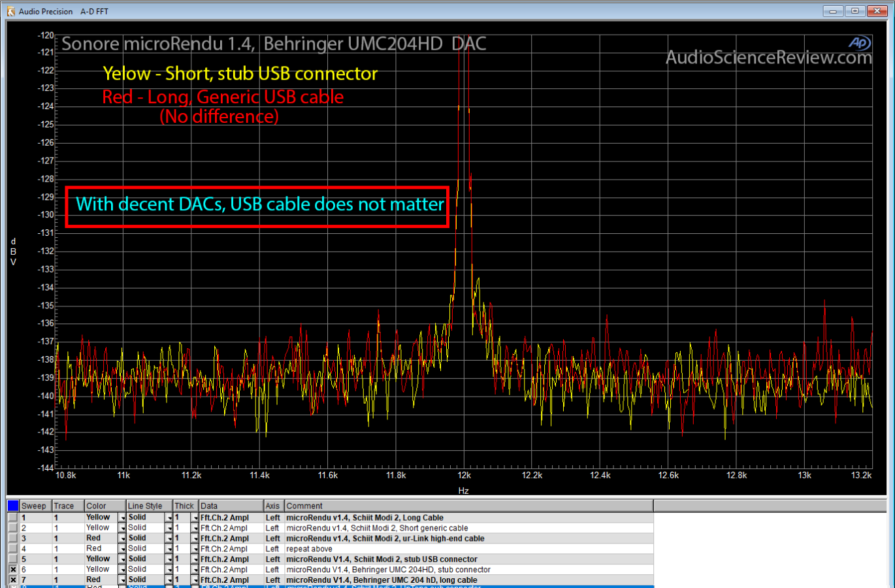Open Line Style dropdown for sweep 1
Screen dimensions: 895x588
[x=169, y=517]
